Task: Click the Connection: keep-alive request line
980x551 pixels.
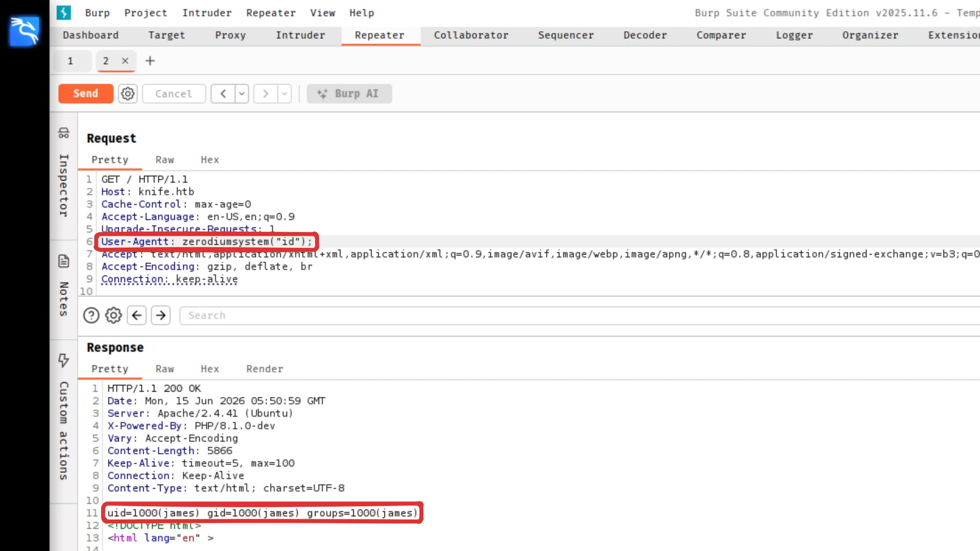Action: (x=169, y=279)
